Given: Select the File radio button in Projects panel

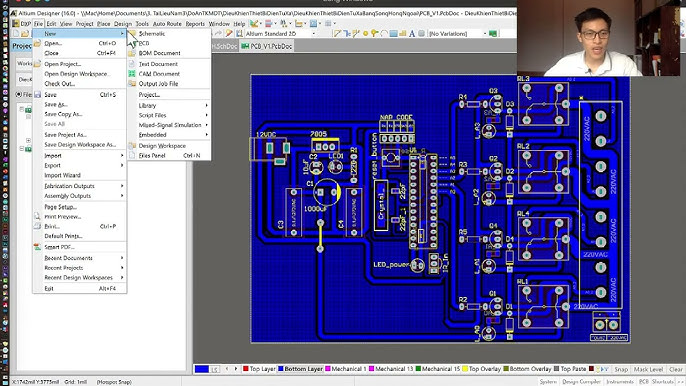Looking at the screenshot, I should pyautogui.click(x=19, y=95).
